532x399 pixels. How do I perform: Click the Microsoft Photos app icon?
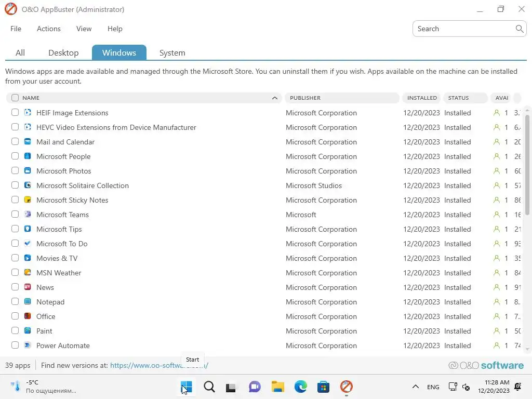[x=28, y=170]
